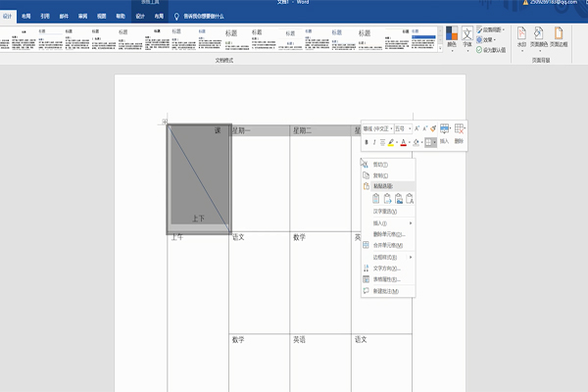Click the table move handle icon
Viewport: 588px width, 392px height.
(x=165, y=122)
